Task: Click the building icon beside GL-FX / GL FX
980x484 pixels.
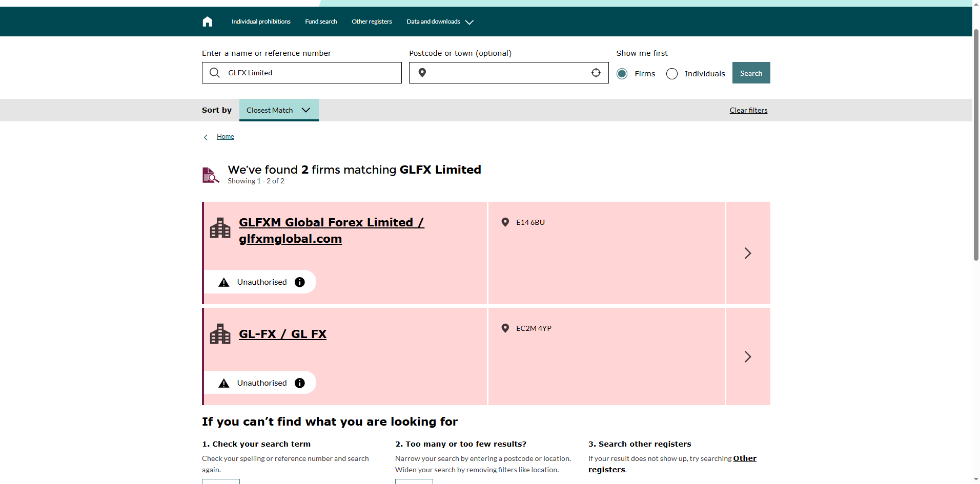Action: (220, 334)
